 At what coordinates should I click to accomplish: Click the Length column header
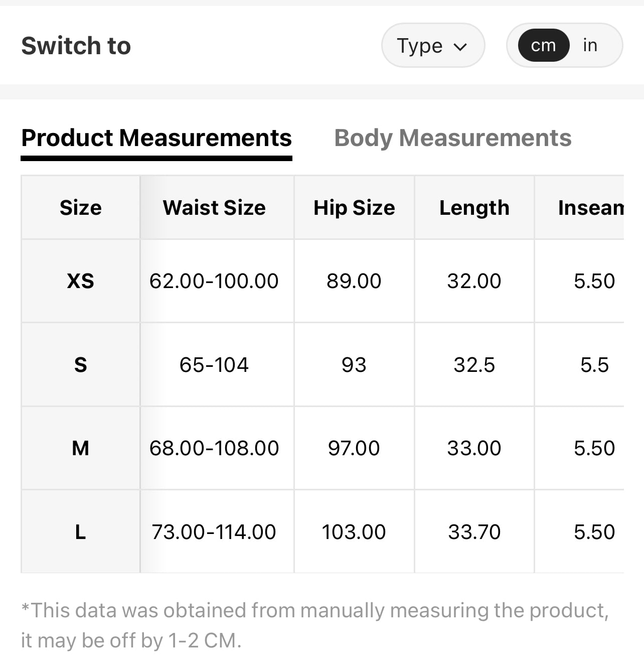pyautogui.click(x=474, y=208)
